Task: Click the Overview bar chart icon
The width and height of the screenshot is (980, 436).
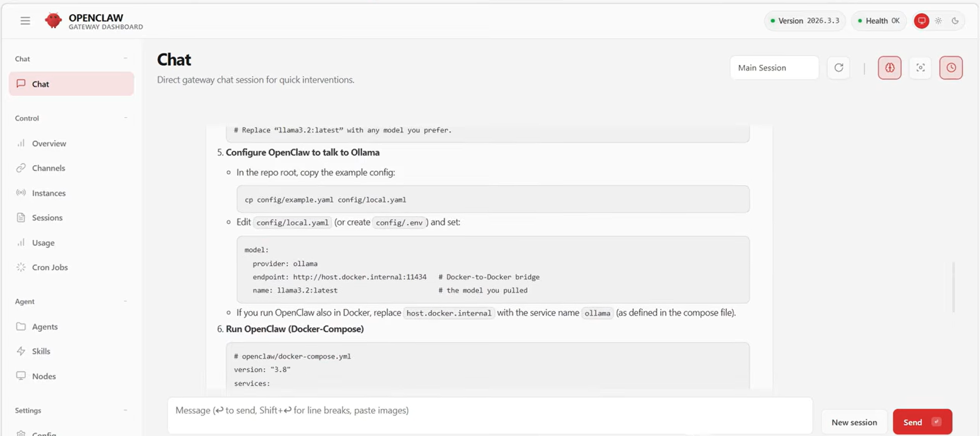Action: coord(21,143)
